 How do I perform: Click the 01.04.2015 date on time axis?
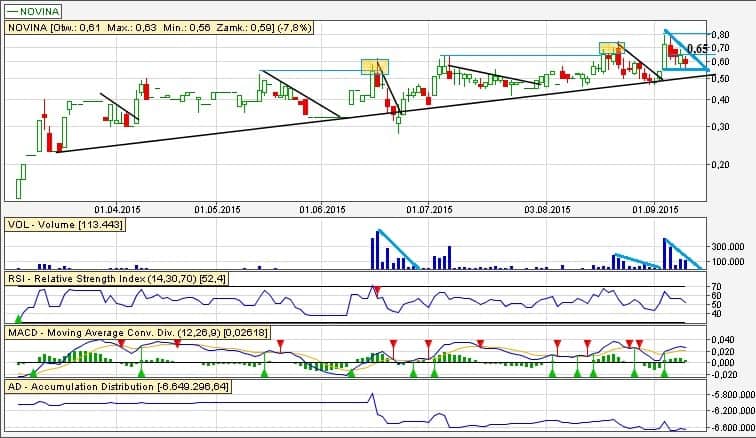(x=118, y=209)
